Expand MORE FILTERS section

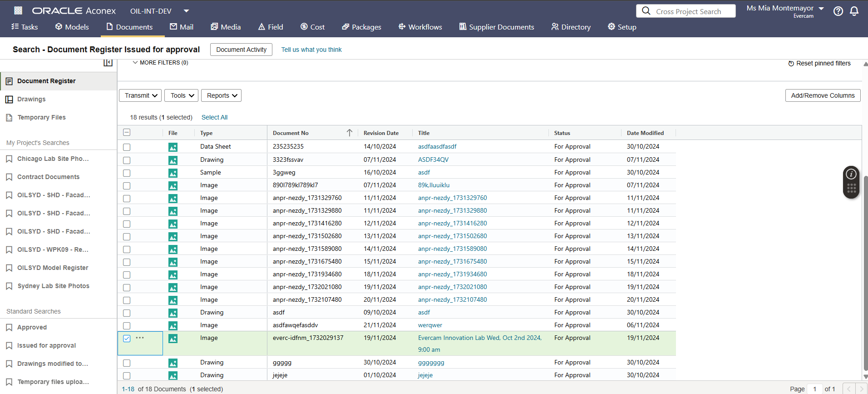pos(160,63)
